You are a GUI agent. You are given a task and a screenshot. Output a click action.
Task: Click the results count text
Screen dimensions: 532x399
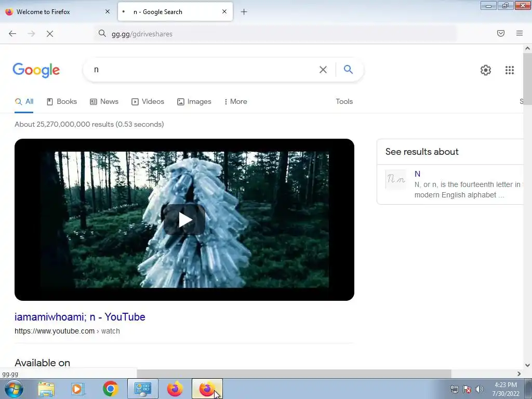pyautogui.click(x=89, y=124)
